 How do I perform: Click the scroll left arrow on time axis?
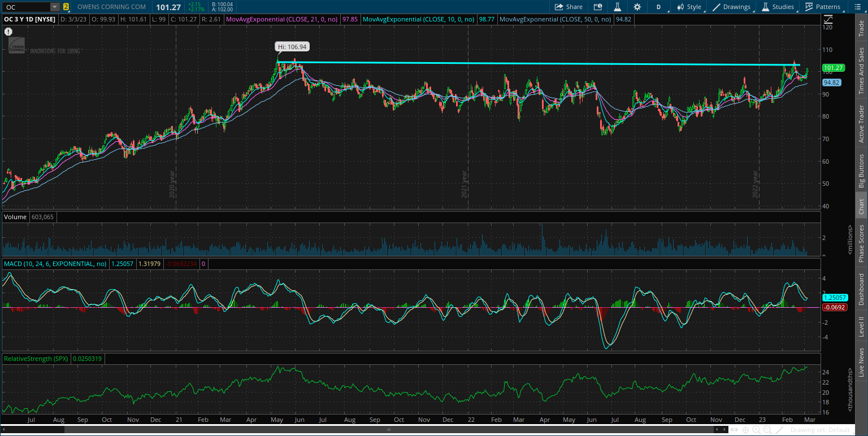pyautogui.click(x=717, y=430)
